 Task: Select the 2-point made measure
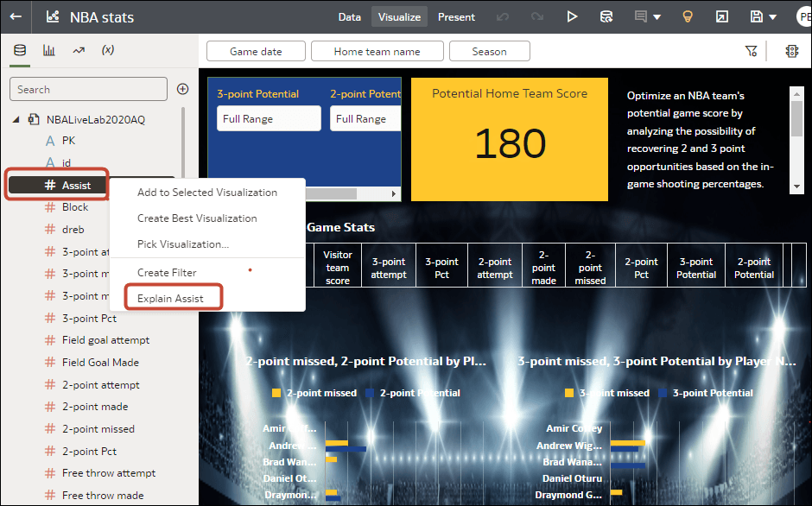click(x=95, y=407)
